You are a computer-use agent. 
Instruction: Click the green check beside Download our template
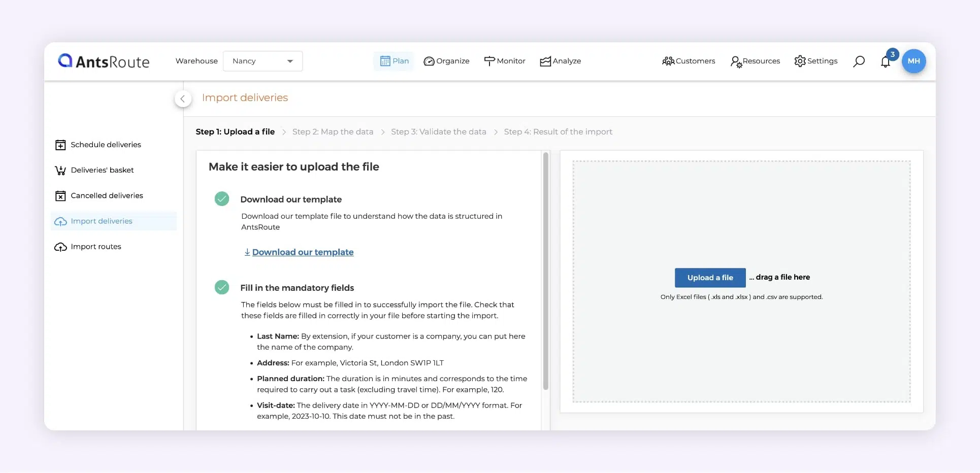(222, 199)
